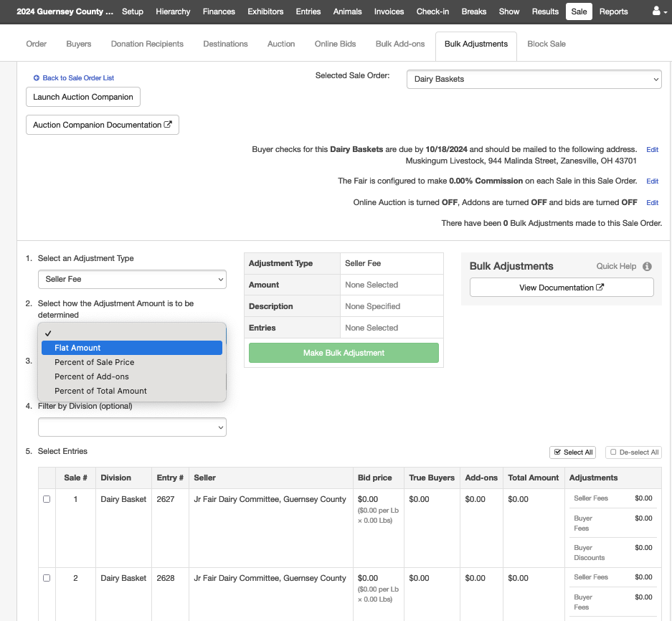672x621 pixels.
Task: Open the Bulk Add-ons tab
Action: [400, 44]
